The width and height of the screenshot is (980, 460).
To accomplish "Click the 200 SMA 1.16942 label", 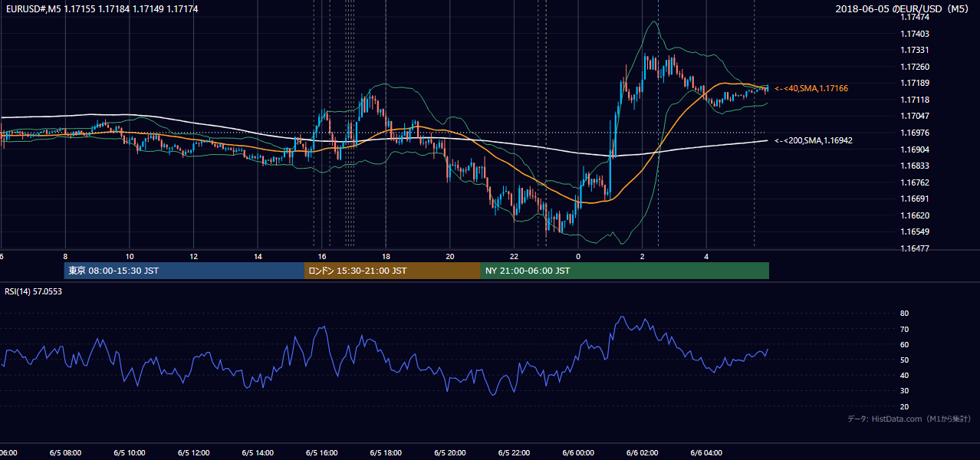I will 813,140.
